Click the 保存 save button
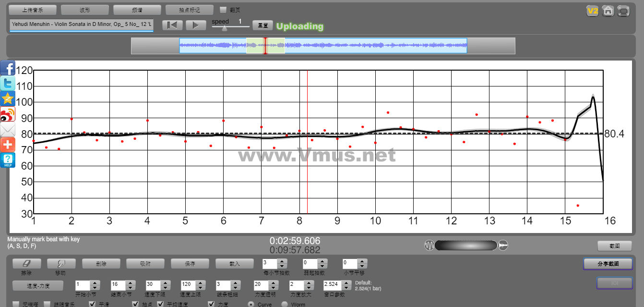Image resolution: width=644 pixels, height=307 pixels. (190, 264)
